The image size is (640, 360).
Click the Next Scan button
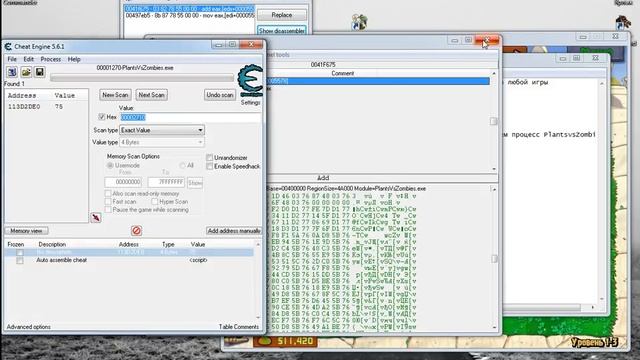point(151,95)
